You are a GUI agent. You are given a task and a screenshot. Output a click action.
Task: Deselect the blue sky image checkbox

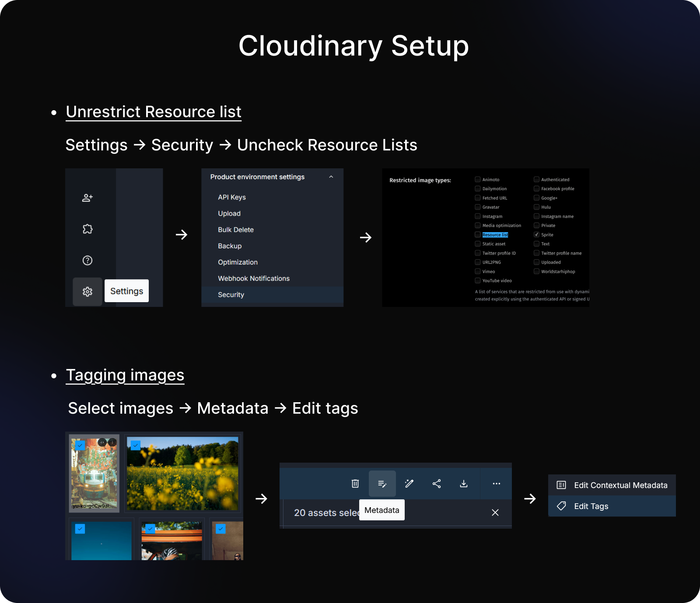click(x=80, y=529)
